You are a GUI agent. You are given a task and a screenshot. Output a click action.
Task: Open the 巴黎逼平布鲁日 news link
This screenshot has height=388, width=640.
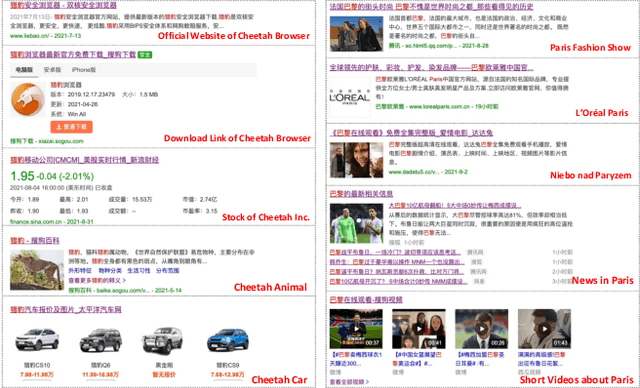[397, 272]
